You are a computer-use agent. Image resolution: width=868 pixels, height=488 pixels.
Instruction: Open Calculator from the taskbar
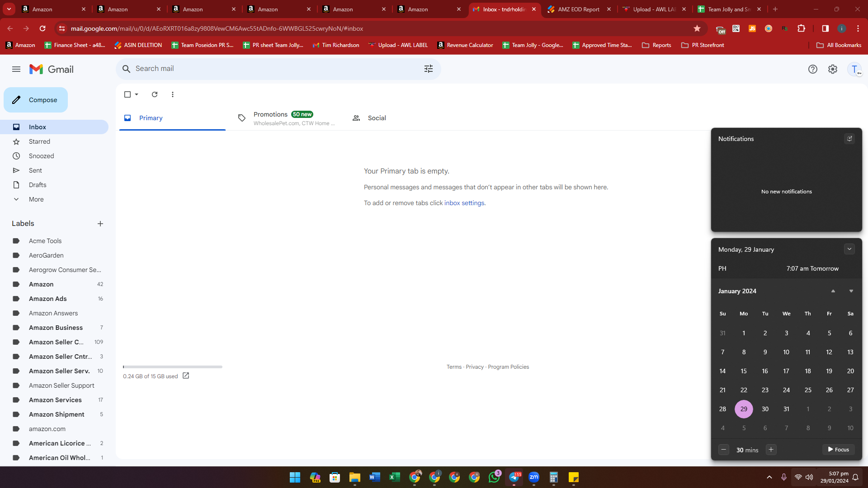coord(554,477)
